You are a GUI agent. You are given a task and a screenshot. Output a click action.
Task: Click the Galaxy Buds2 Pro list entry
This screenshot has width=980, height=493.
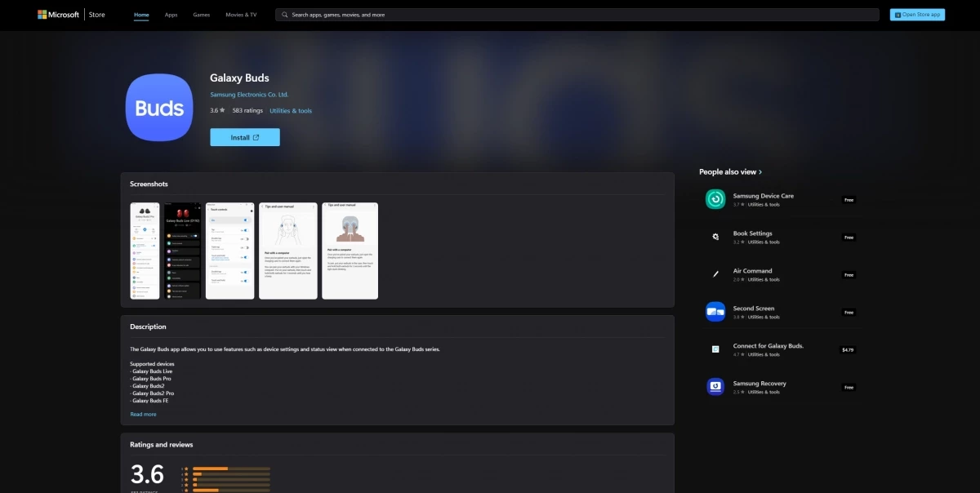153,393
